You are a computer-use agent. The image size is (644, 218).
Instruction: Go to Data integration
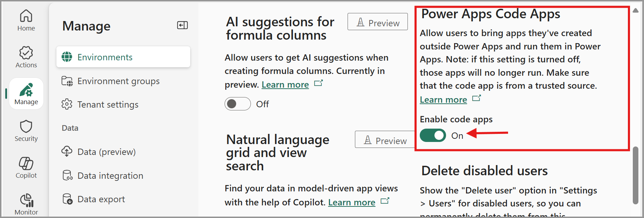[x=110, y=176]
